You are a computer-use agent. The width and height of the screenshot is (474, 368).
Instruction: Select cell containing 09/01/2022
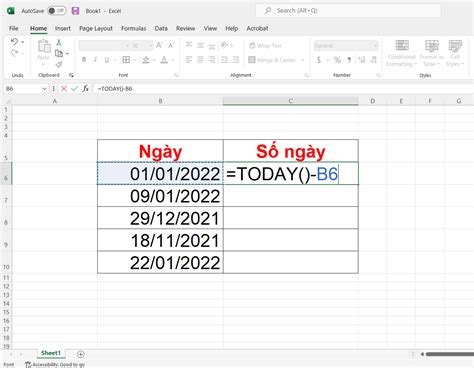click(x=160, y=196)
